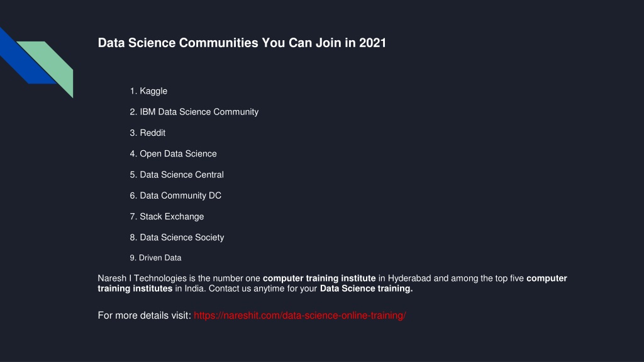The image size is (644, 362).
Task: Click bold 'training institutes' text
Action: tap(135, 288)
